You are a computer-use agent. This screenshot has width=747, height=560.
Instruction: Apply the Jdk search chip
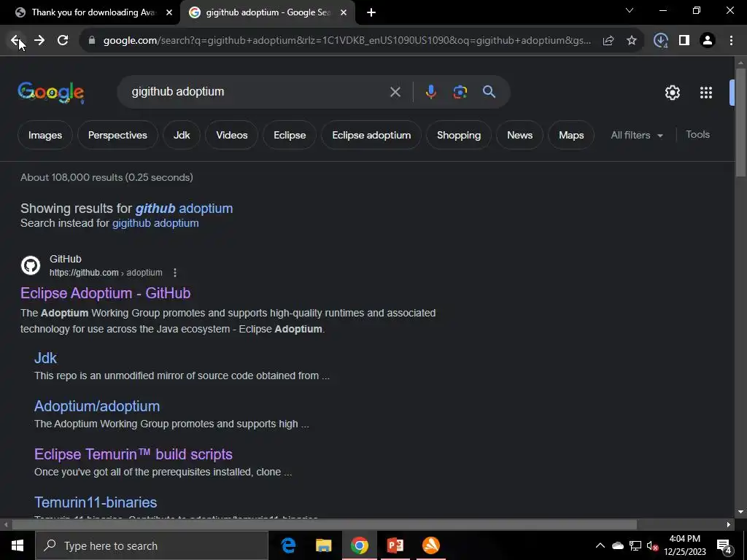(182, 135)
